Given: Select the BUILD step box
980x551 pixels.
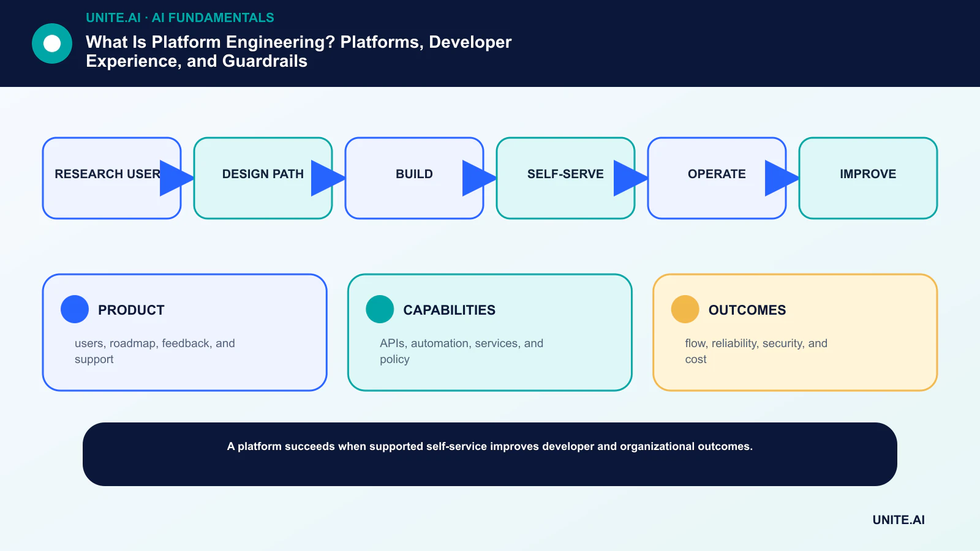Looking at the screenshot, I should 414,178.
